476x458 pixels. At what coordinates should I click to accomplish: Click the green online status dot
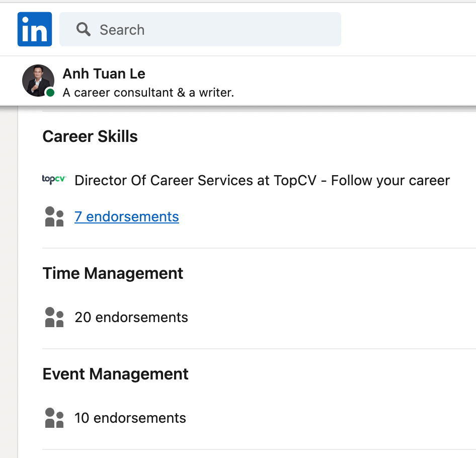(x=50, y=93)
